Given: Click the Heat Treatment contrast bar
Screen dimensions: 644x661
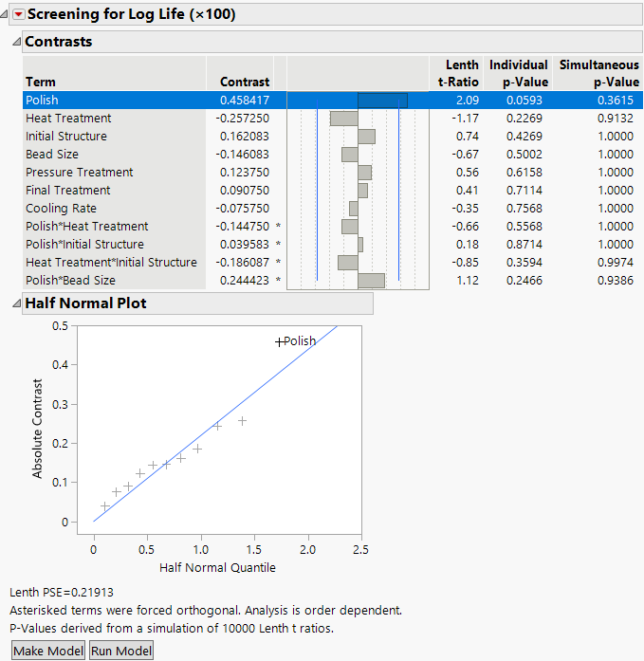Looking at the screenshot, I should coord(344,119).
